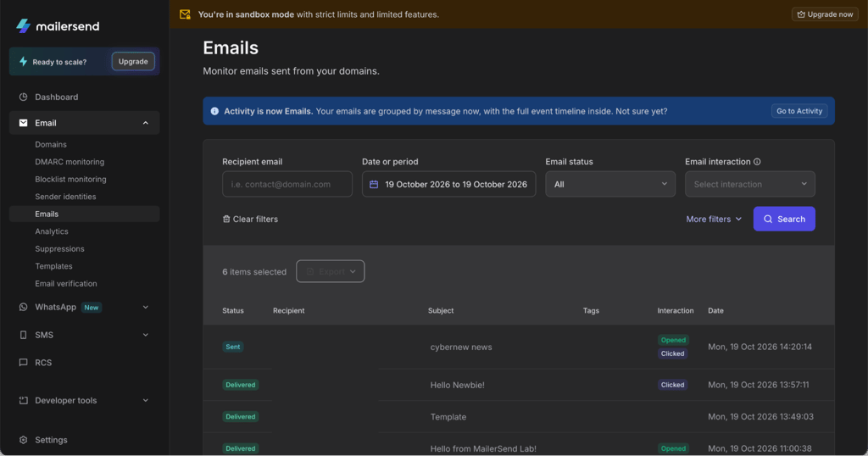The width and height of the screenshot is (868, 456).
Task: Click the SMS phone icon
Action: click(23, 335)
